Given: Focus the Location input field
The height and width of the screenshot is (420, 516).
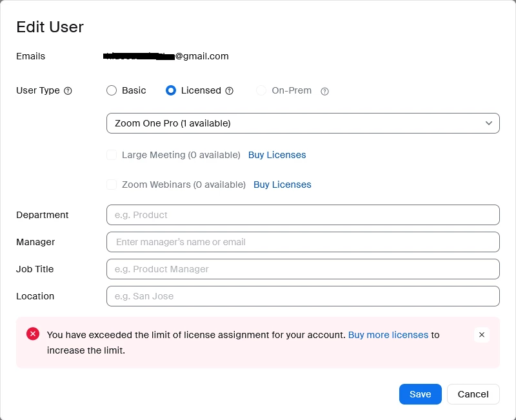Looking at the screenshot, I should 303,296.
